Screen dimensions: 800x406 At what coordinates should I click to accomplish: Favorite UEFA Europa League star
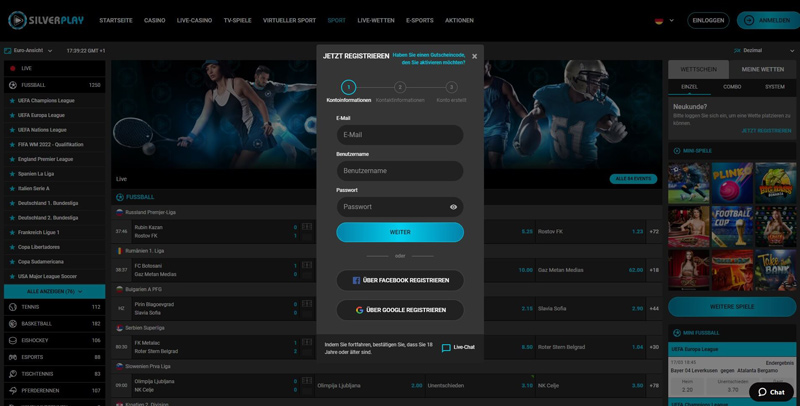coord(12,115)
